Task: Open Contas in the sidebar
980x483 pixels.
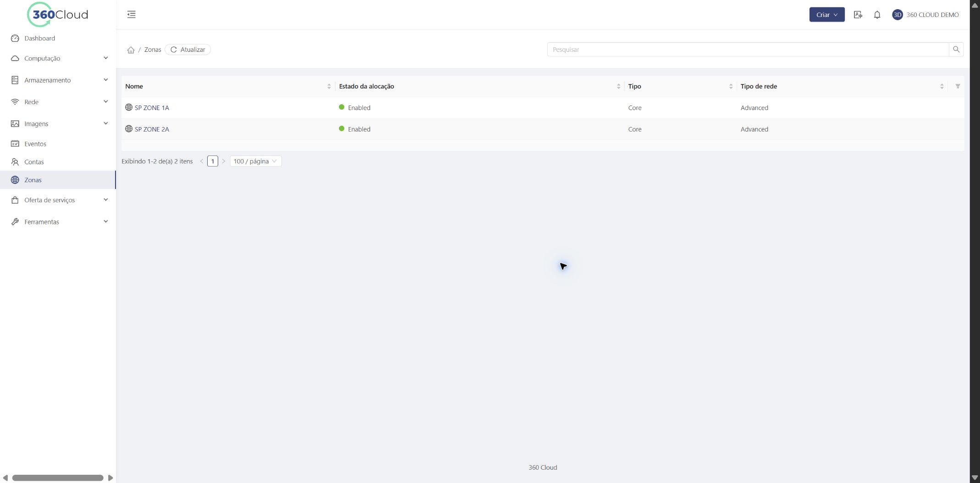Action: pyautogui.click(x=58, y=162)
